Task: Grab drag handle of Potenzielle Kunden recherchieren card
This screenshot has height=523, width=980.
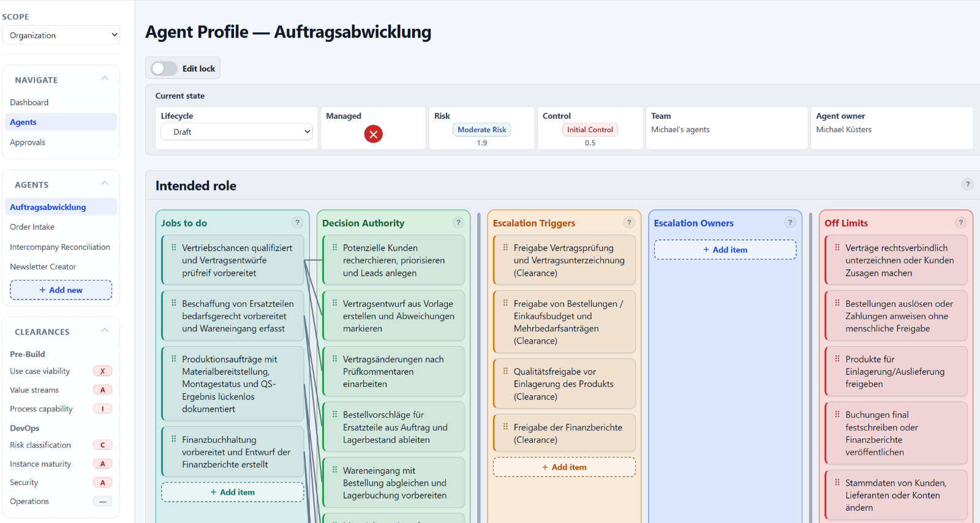Action: click(335, 247)
